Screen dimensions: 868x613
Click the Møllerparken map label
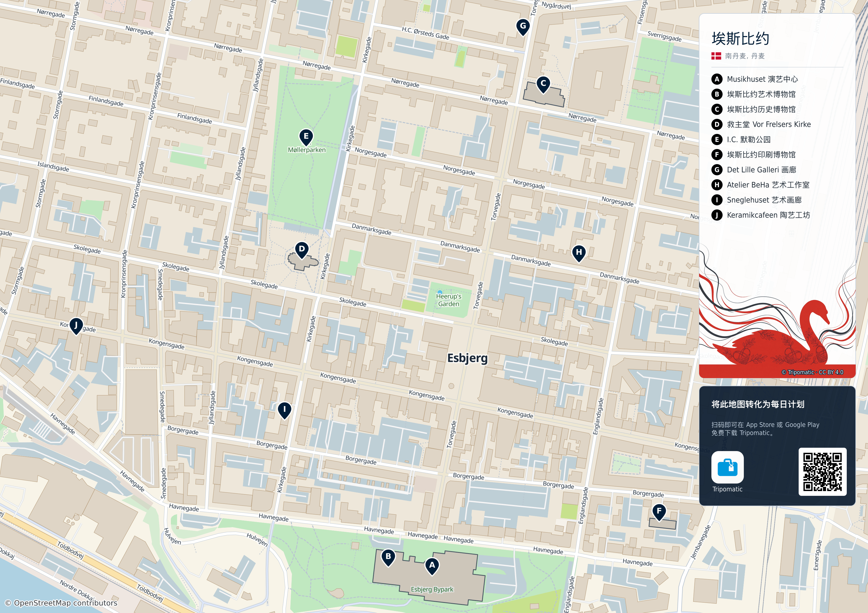pyautogui.click(x=306, y=150)
